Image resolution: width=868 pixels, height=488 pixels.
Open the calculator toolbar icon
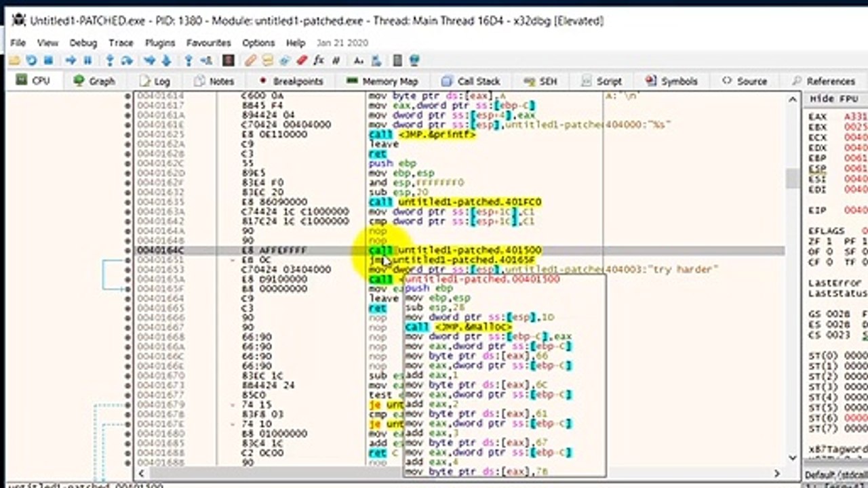(397, 60)
